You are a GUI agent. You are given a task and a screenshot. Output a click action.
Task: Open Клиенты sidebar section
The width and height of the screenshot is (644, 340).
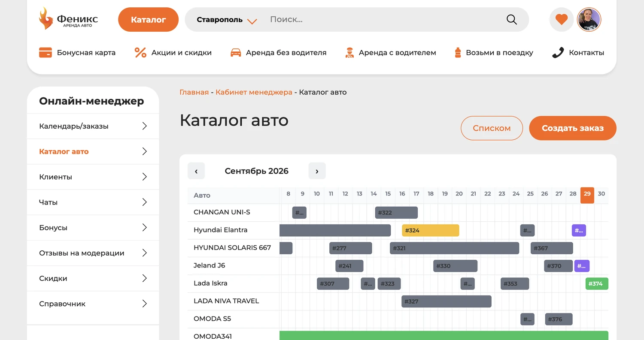point(93,177)
